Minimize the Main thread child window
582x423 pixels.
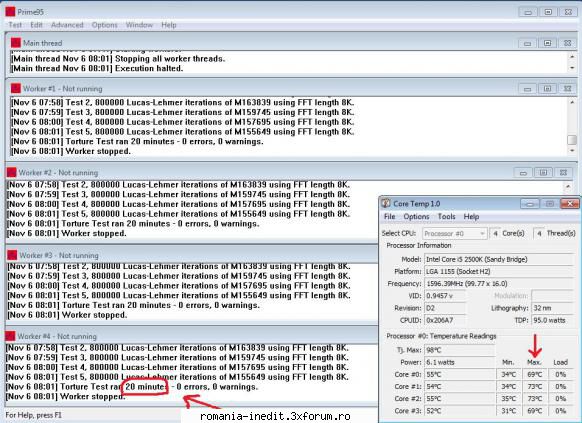point(527,43)
